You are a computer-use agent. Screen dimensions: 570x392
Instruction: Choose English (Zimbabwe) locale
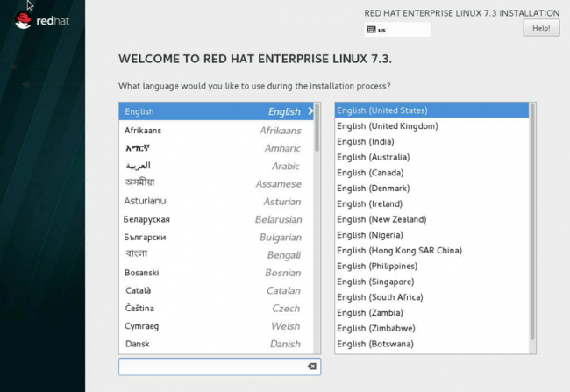click(431, 328)
